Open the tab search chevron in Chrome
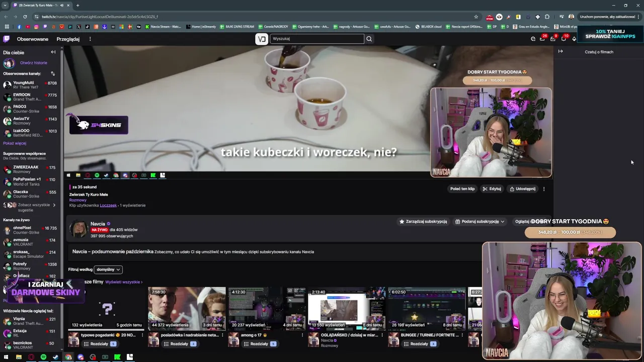The height and width of the screenshot is (362, 644). [x=5, y=5]
